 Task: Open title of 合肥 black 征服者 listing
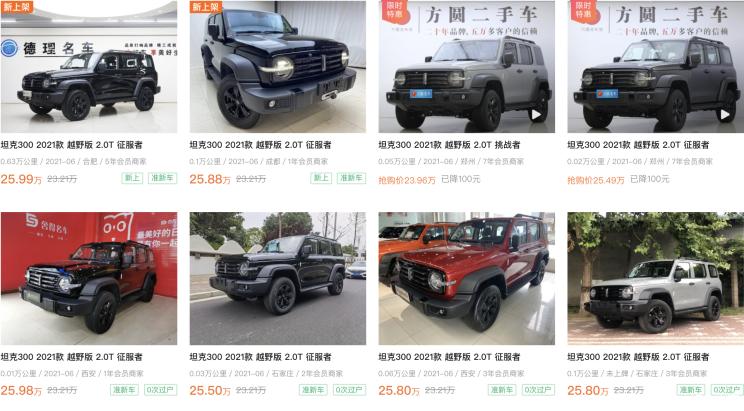coord(72,145)
